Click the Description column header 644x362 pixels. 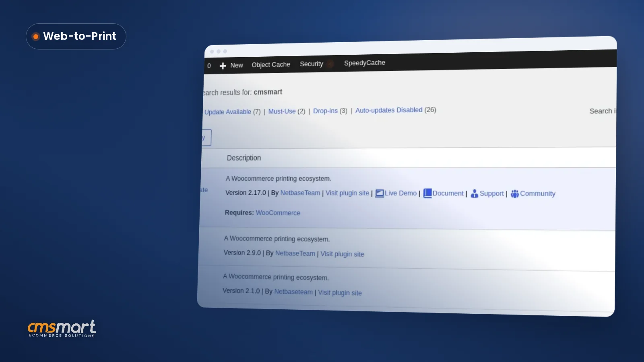tap(244, 158)
